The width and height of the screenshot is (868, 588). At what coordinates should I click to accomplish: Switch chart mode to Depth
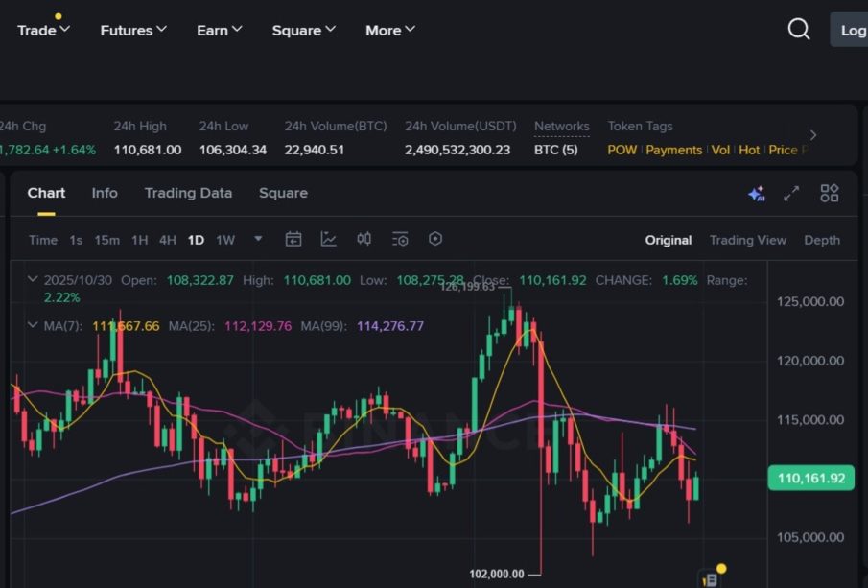(821, 241)
